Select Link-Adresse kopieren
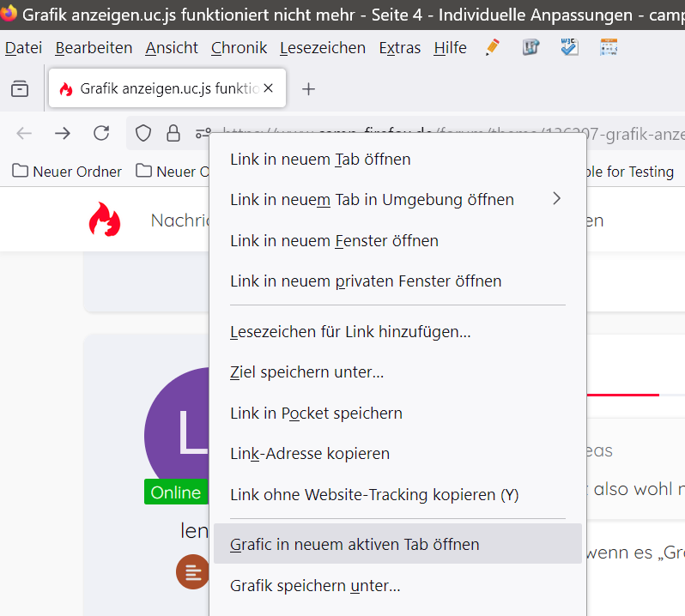This screenshot has height=616, width=685. coord(397,454)
